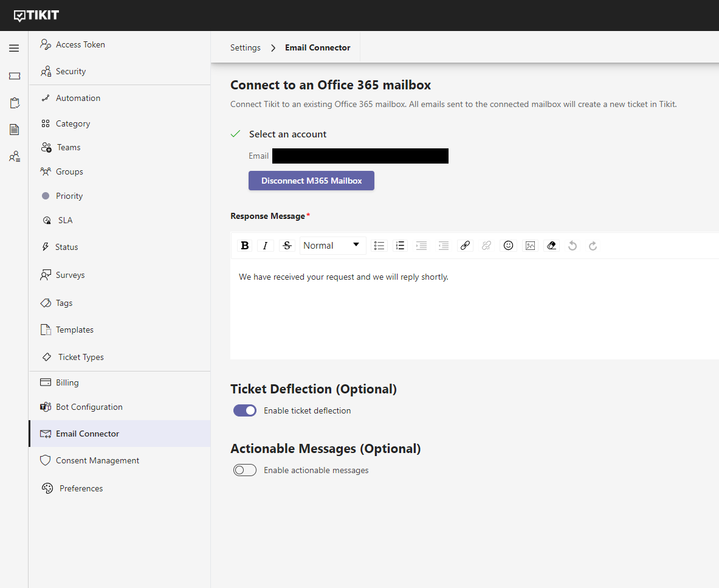Open Consent Management settings
719x588 pixels.
click(x=119, y=460)
